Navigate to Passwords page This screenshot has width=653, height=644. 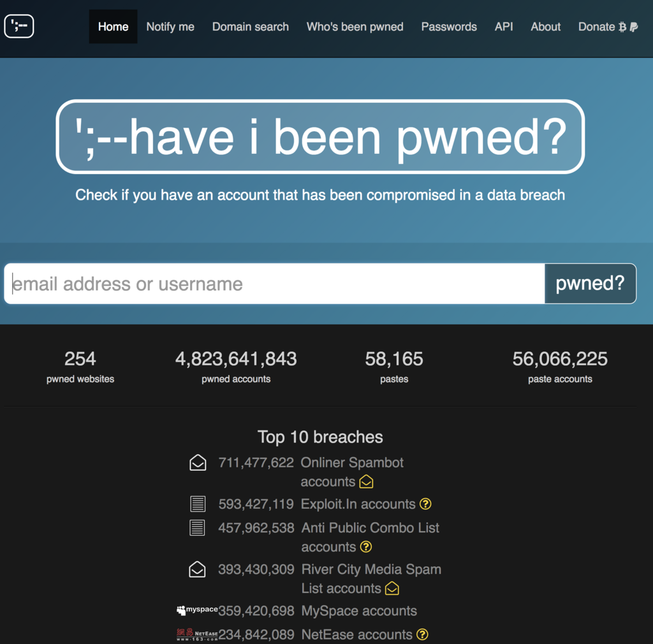tap(449, 27)
